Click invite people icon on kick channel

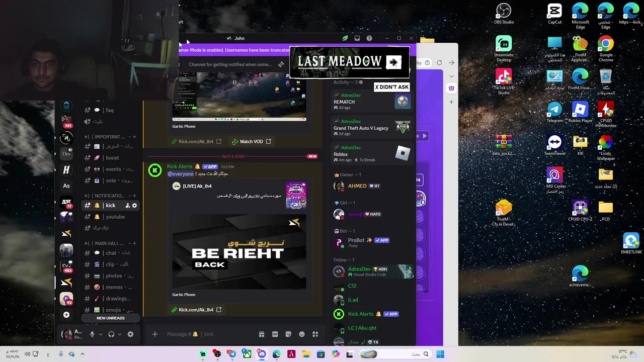point(128,205)
